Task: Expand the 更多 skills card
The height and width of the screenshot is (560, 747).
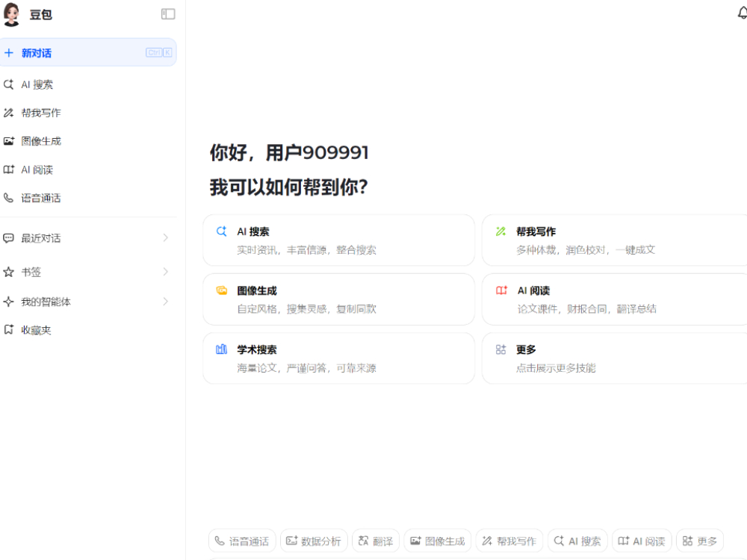Action: click(x=615, y=358)
